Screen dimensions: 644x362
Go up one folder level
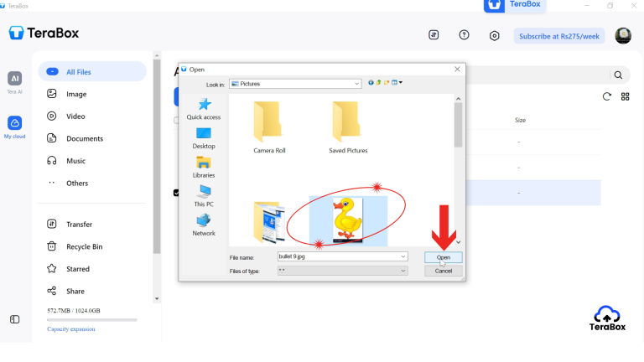379,82
